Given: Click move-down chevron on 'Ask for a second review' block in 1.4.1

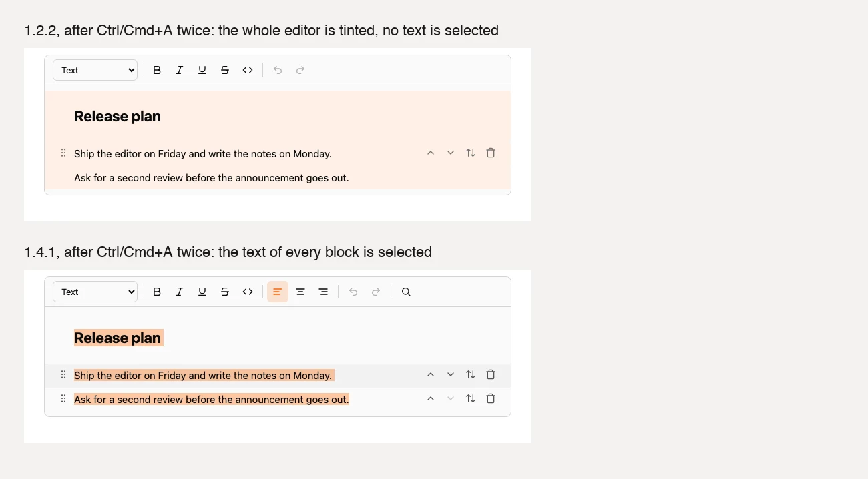Looking at the screenshot, I should coord(451,398).
